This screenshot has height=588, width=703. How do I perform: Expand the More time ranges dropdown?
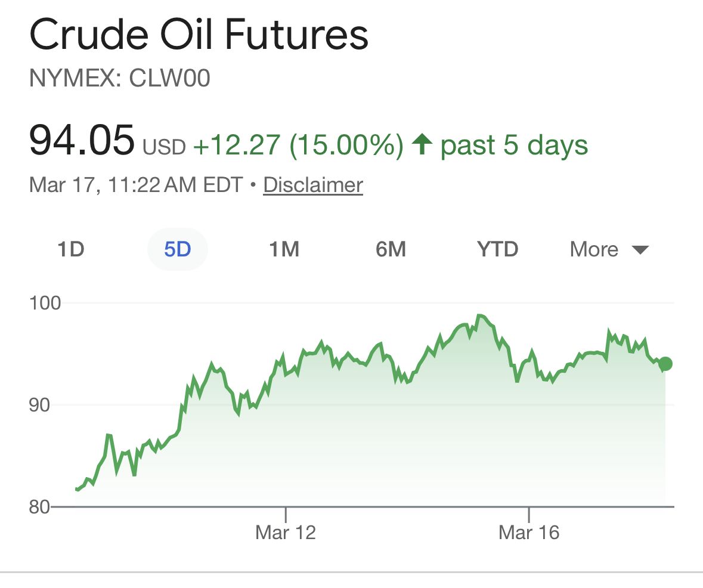609,249
